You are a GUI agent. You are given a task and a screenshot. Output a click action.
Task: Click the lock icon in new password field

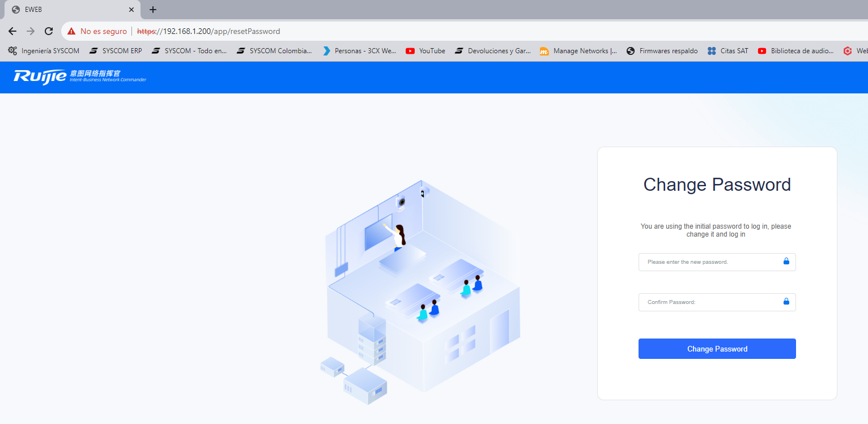coord(786,262)
